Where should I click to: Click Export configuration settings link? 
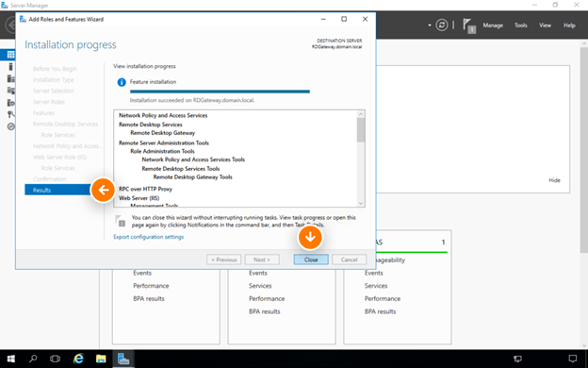[149, 237]
